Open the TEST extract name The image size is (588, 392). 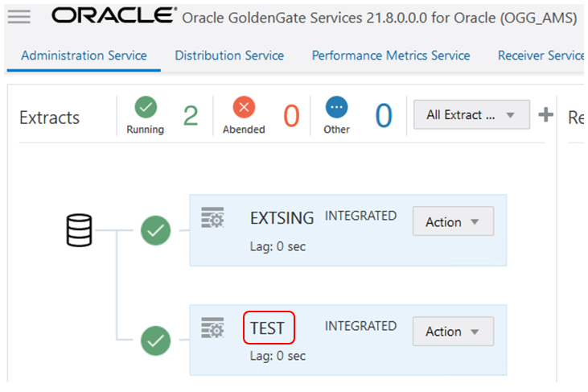pyautogui.click(x=268, y=328)
